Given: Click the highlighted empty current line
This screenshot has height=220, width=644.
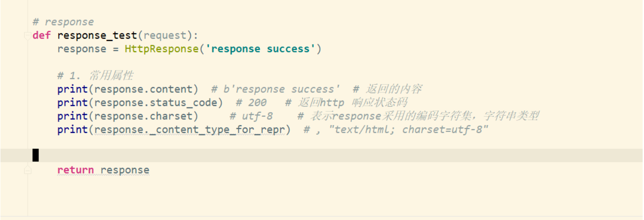Looking at the screenshot, I should click(314, 155).
